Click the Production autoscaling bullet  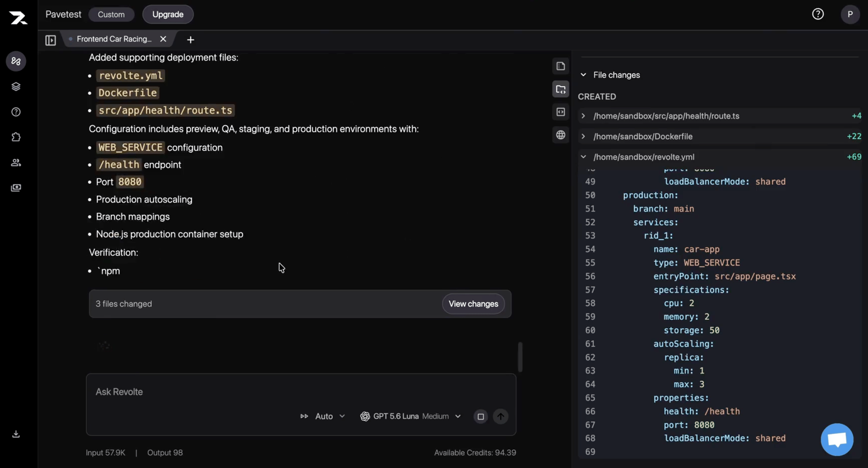click(x=144, y=199)
